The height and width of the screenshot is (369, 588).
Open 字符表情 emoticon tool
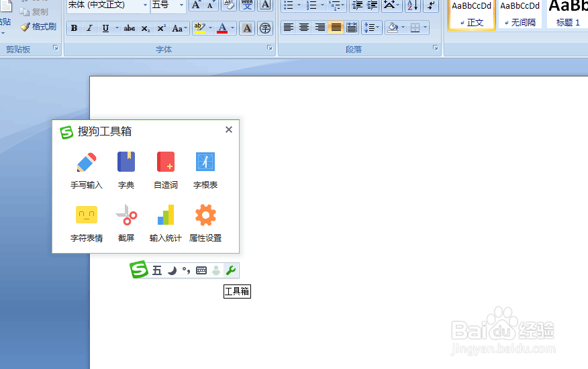click(x=86, y=223)
